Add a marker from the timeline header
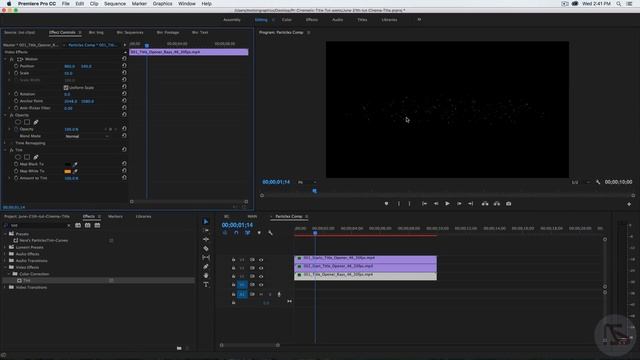The height and width of the screenshot is (360, 640). [x=259, y=233]
